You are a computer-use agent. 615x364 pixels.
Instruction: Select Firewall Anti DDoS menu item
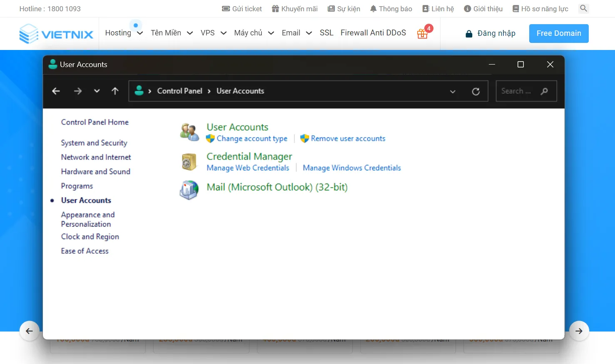[x=373, y=33]
